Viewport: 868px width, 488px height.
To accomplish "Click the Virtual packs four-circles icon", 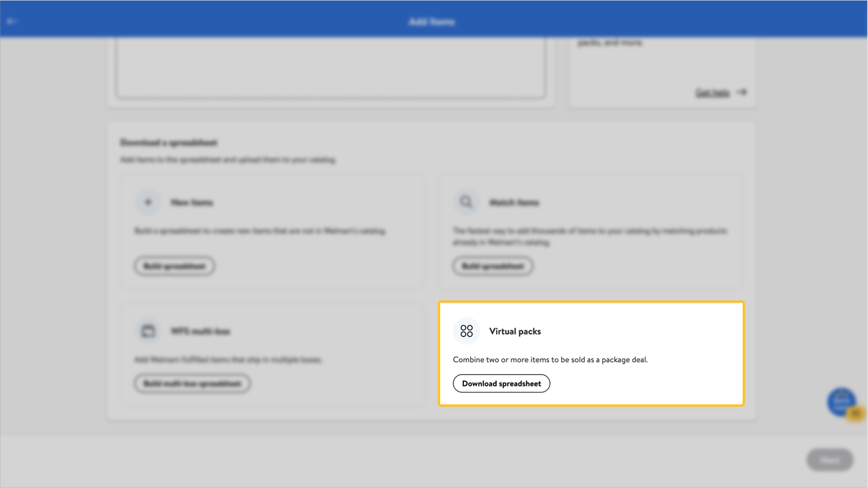I will click(467, 331).
